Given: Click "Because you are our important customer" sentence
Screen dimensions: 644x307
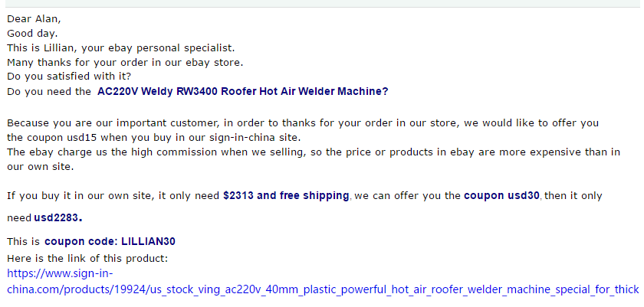Looking at the screenshot, I should (x=303, y=123).
